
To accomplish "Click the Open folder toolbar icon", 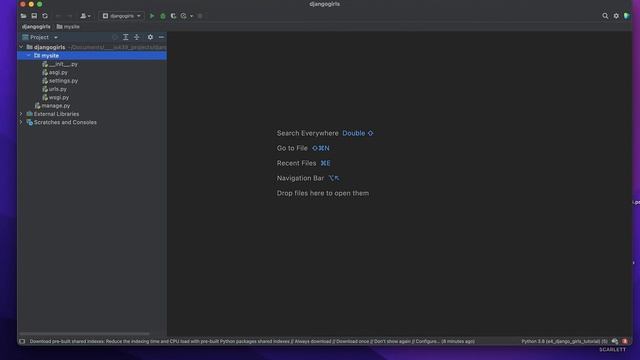I will tap(23, 16).
